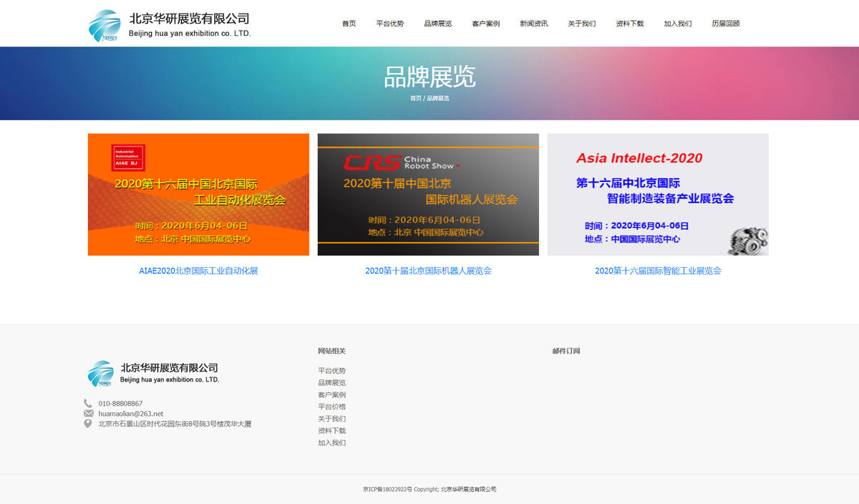Click the huamaolian@263.net email address

[x=131, y=414]
